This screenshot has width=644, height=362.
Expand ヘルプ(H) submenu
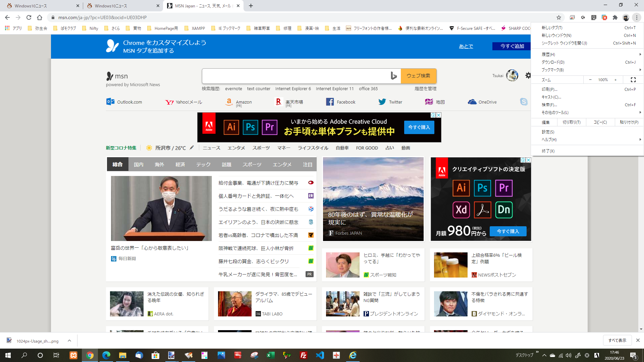(x=587, y=139)
